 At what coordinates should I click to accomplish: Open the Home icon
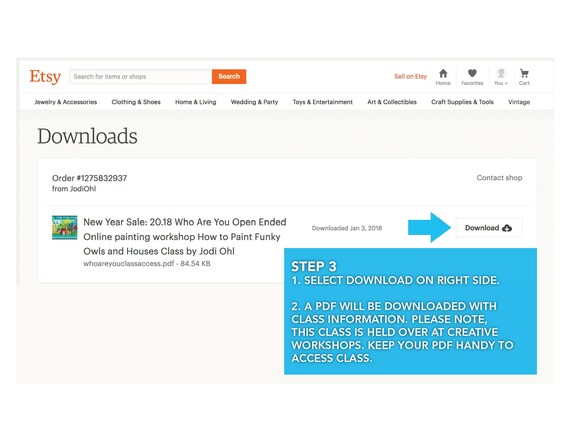coord(443,73)
